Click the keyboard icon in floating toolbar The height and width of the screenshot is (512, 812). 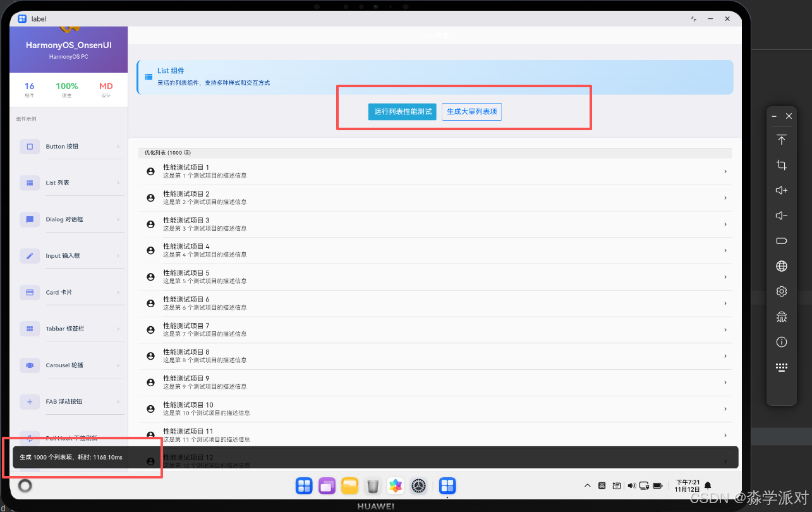click(782, 367)
